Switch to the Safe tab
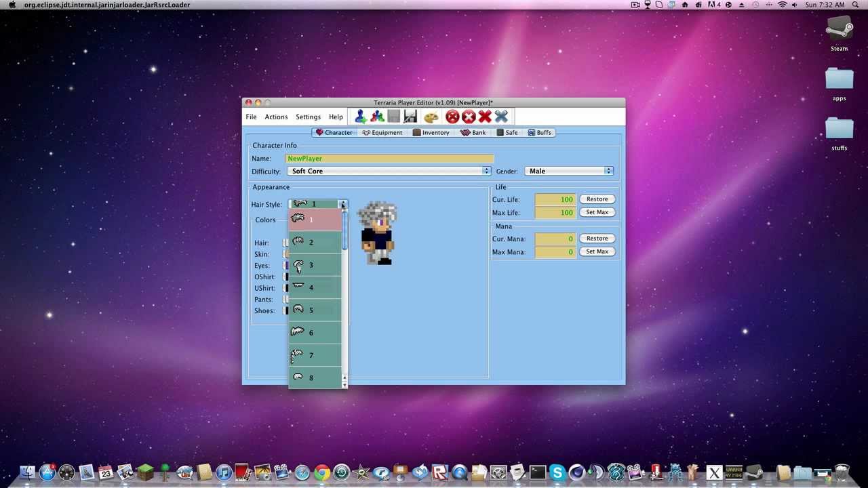The height and width of the screenshot is (488, 868). pos(507,133)
